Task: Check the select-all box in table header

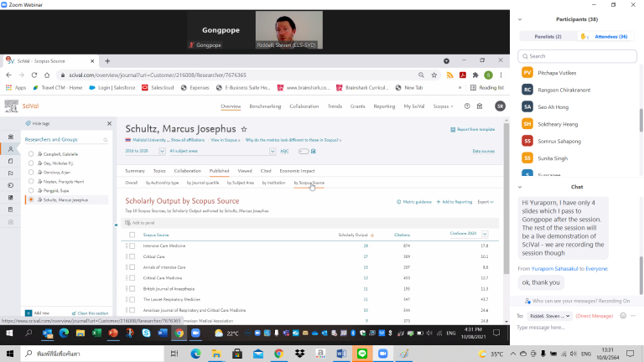Action: pyautogui.click(x=132, y=235)
